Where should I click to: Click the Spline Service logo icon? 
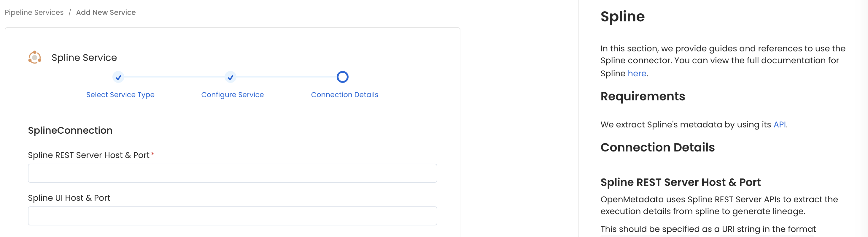35,57
